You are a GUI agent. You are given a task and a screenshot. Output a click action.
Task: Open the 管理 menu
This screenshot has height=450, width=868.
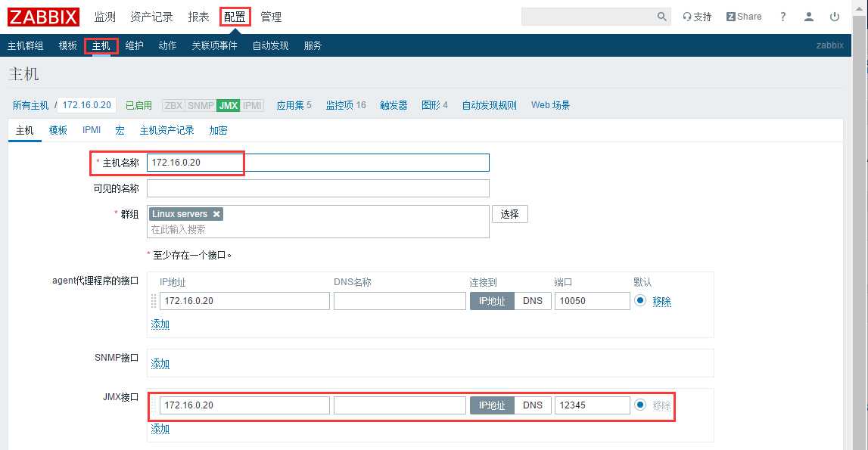(271, 17)
